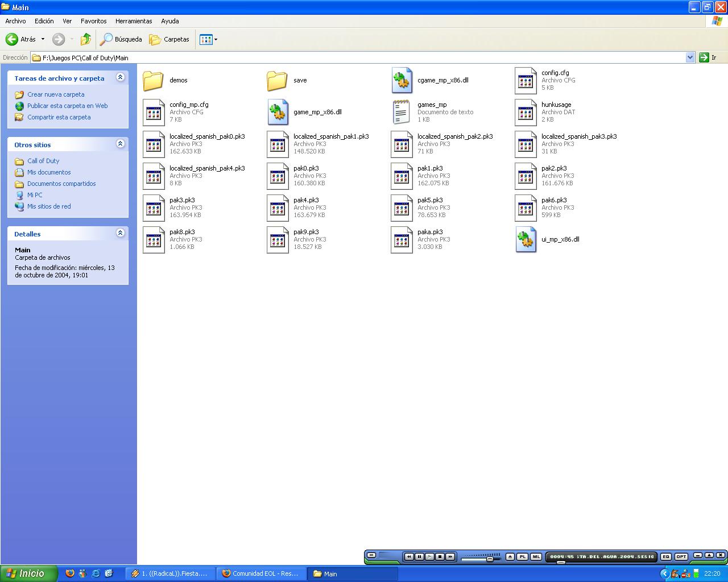Click the Ir go button
728x582 pixels.
coord(709,57)
